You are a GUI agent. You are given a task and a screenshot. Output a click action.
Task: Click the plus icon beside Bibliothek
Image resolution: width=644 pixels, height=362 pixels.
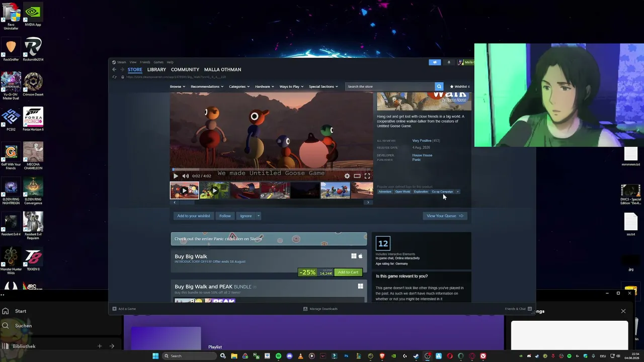point(100,346)
